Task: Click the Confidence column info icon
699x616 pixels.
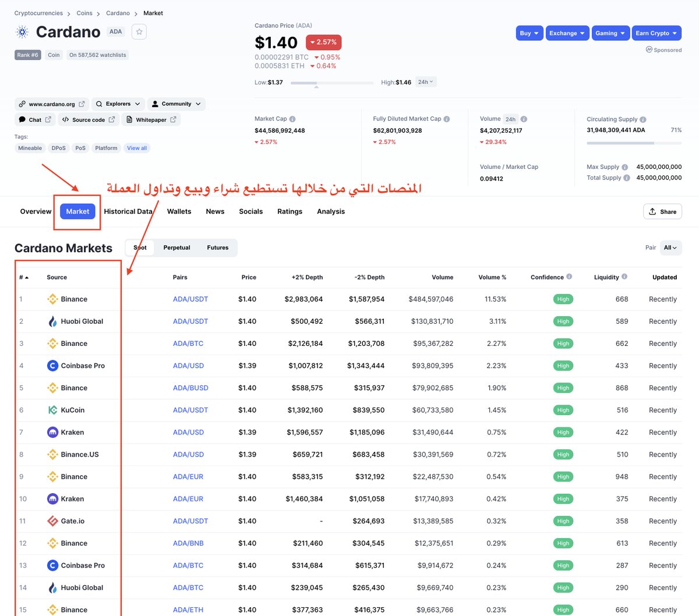Action: pos(569,277)
